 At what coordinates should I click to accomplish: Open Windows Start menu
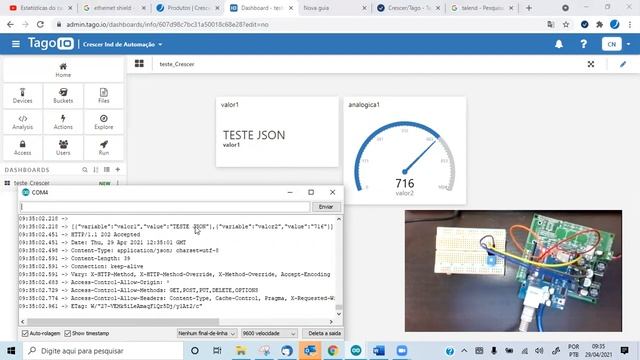pos(11,351)
